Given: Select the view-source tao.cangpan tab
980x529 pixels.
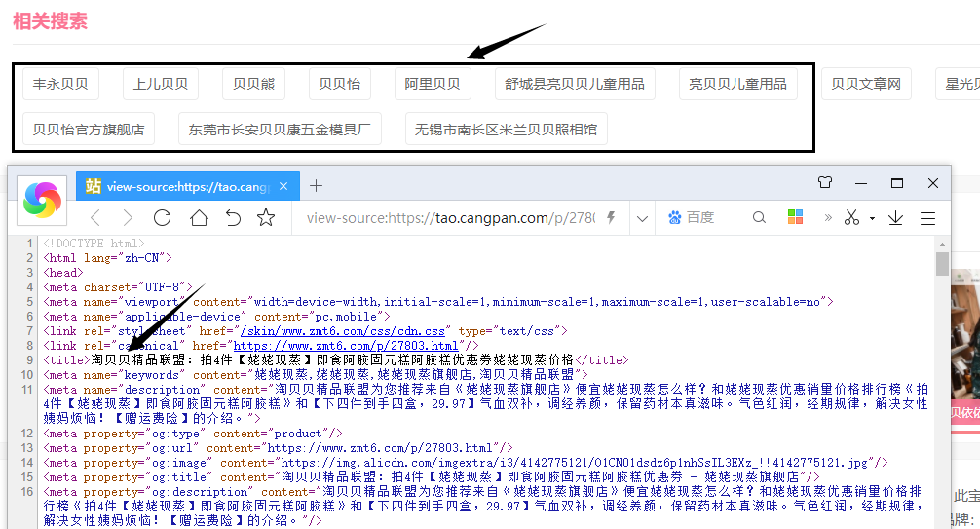Looking at the screenshot, I should click(x=187, y=186).
